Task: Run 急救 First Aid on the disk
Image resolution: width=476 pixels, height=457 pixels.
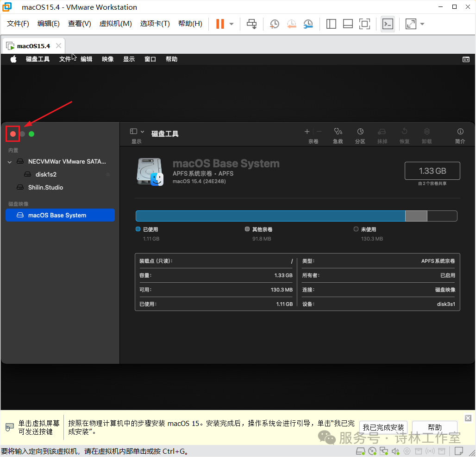Action: pos(338,132)
